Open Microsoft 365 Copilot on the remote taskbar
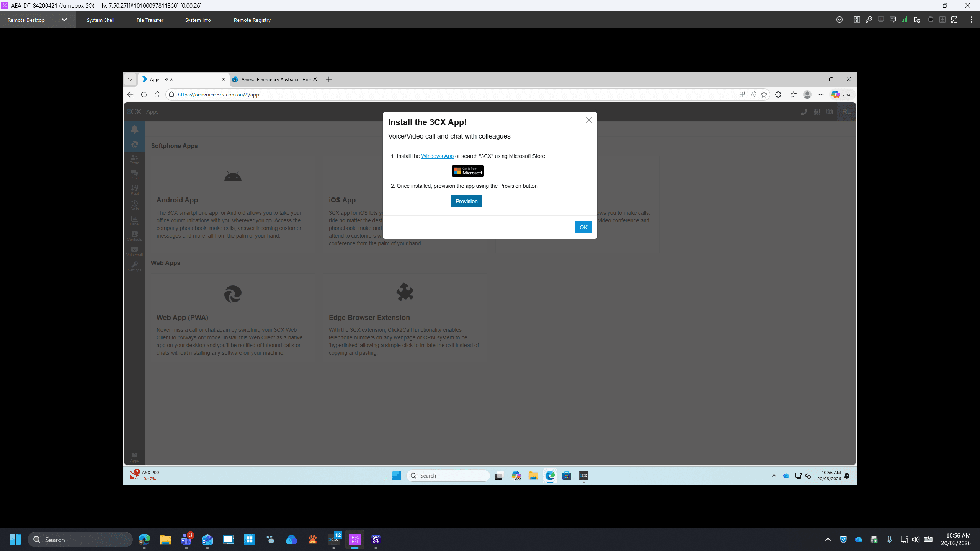 [516, 476]
